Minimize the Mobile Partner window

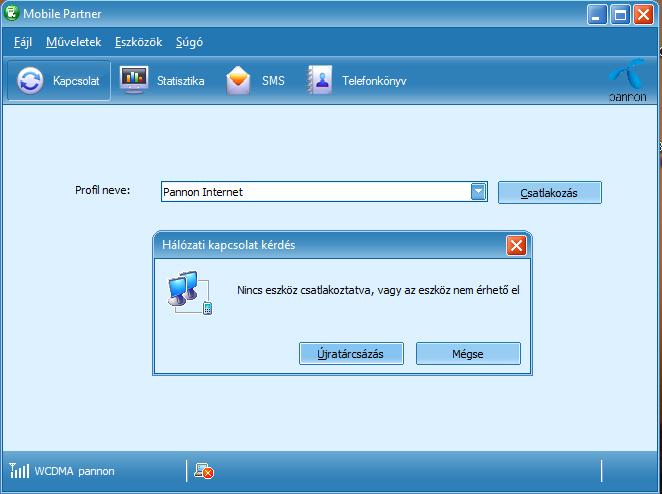[x=597, y=15]
